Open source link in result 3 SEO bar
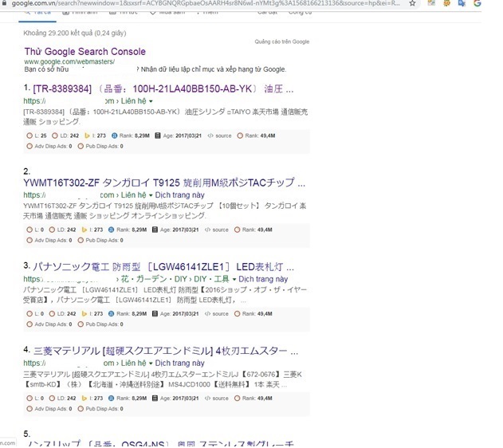 (217, 314)
